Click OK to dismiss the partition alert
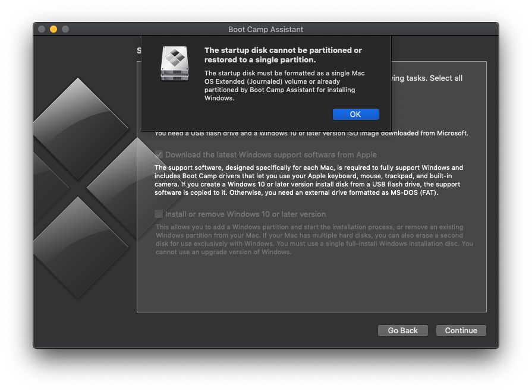Screen dimensions: 532x392 (x=355, y=114)
